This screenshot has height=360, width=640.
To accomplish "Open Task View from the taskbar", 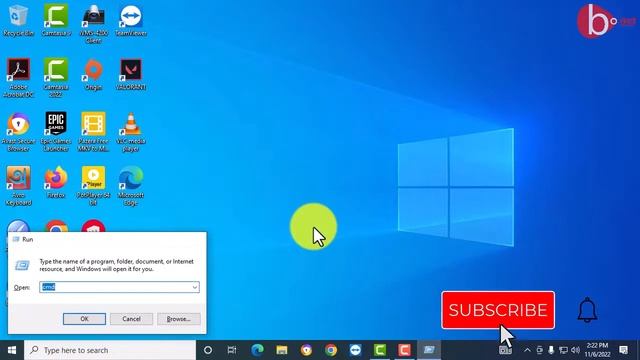I will click(232, 350).
